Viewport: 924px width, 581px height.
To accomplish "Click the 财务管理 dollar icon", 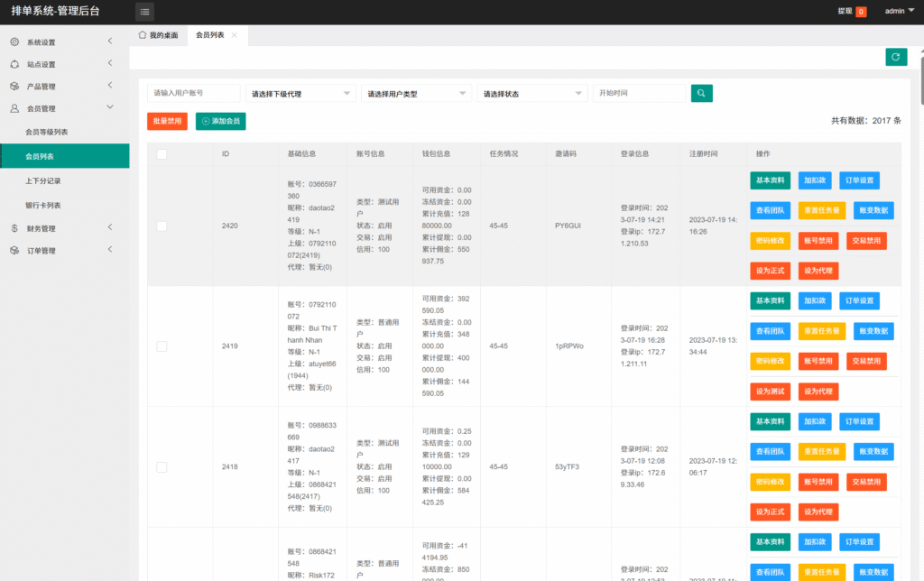I will point(14,228).
